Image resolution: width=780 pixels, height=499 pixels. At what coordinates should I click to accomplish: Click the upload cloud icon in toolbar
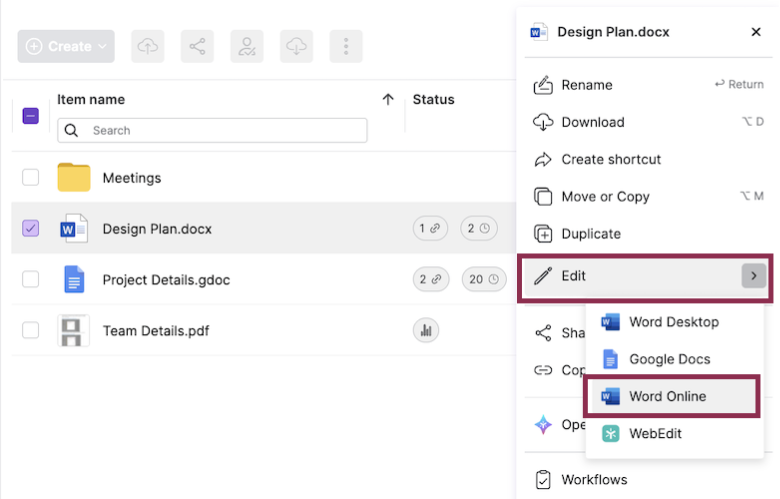point(148,46)
